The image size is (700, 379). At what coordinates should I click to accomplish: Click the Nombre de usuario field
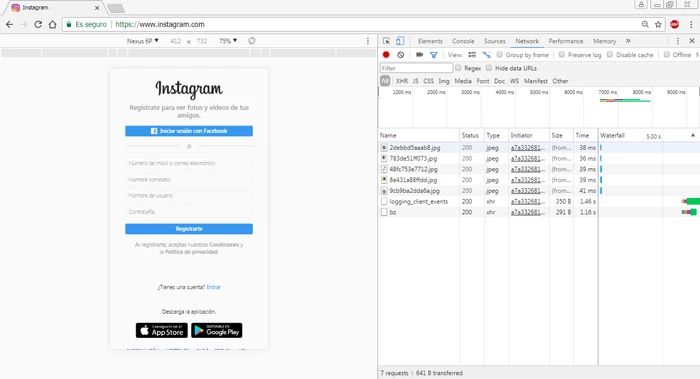pyautogui.click(x=189, y=196)
